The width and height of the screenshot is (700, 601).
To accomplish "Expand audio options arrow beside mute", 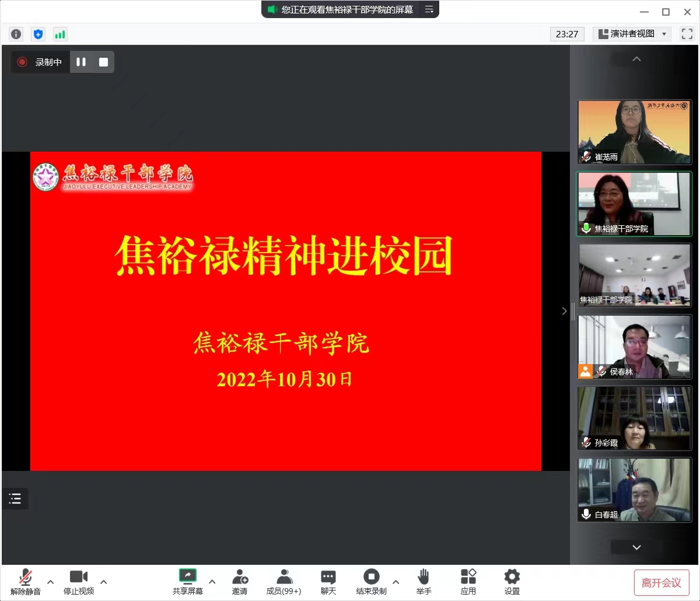I will point(51,582).
